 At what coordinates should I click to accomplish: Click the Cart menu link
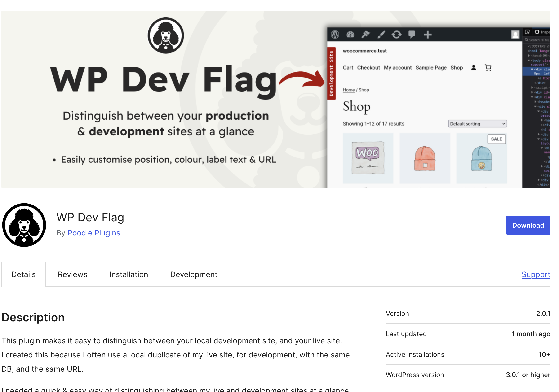click(348, 68)
